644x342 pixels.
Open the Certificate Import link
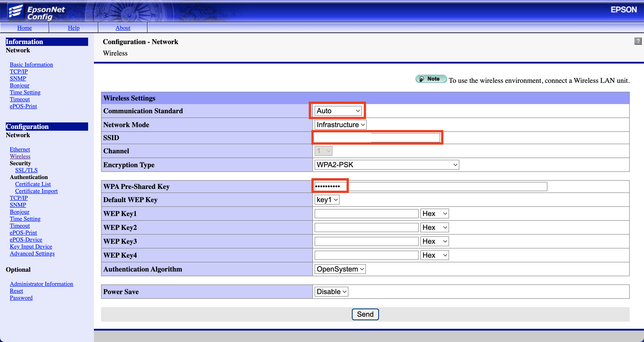(x=36, y=191)
